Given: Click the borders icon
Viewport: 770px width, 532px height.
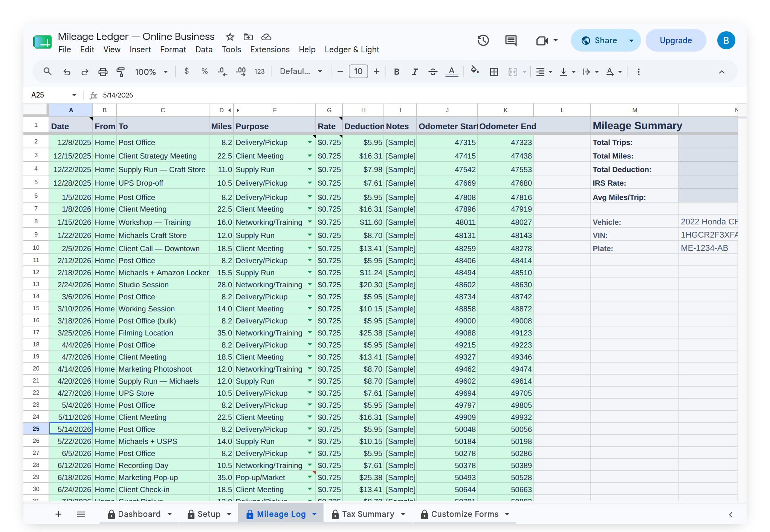Looking at the screenshot, I should tap(494, 72).
